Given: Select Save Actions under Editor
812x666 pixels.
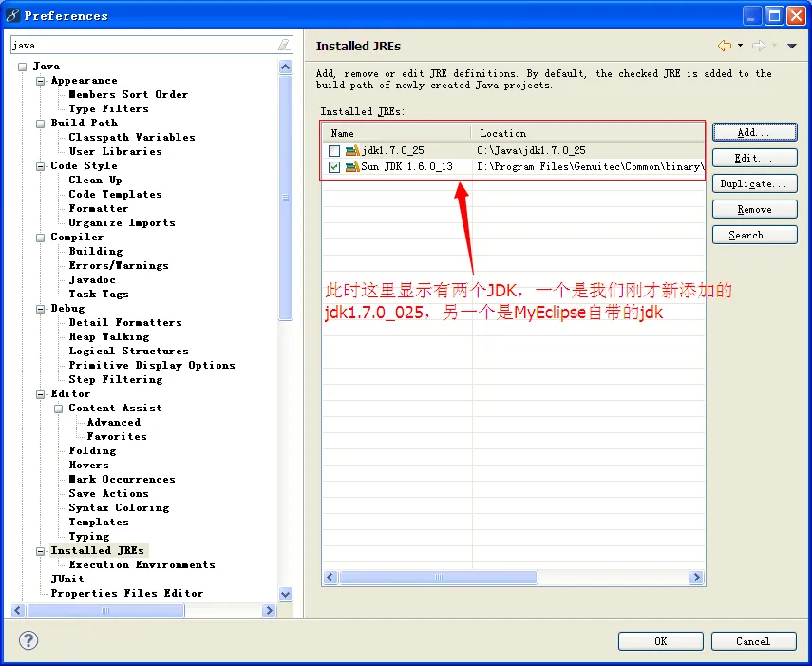Looking at the screenshot, I should [109, 493].
